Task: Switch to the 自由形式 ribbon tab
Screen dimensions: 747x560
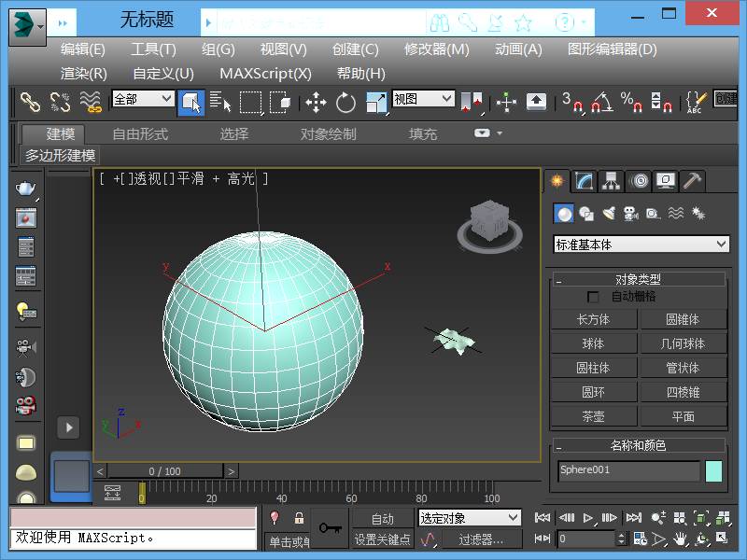Action: 140,134
